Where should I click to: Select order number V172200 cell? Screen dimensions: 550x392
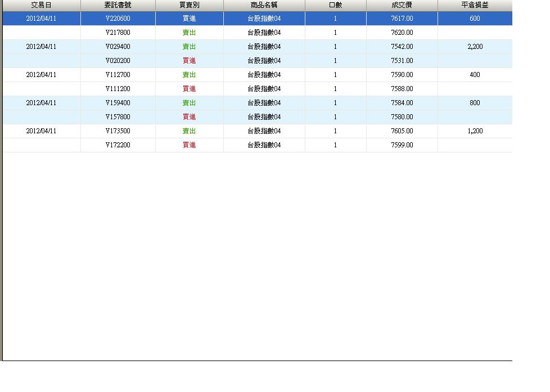click(118, 145)
